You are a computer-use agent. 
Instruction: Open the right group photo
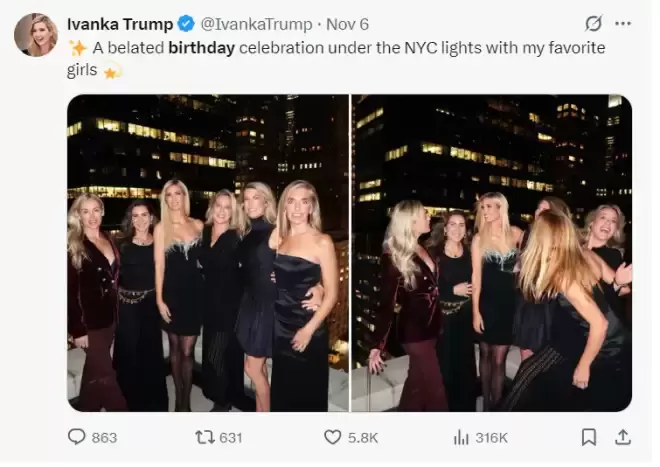point(492,253)
